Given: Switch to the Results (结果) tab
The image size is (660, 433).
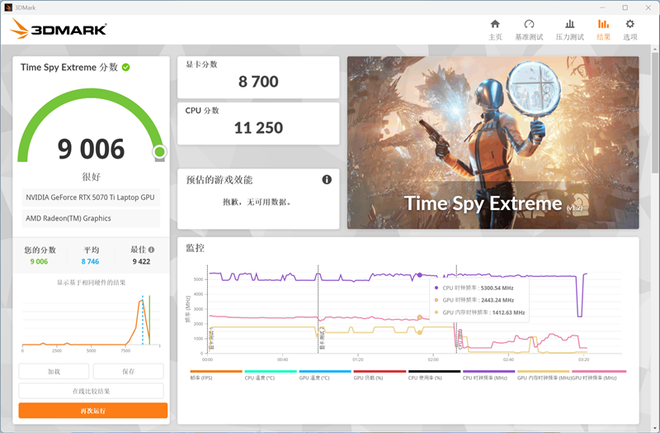Looking at the screenshot, I should click(603, 29).
